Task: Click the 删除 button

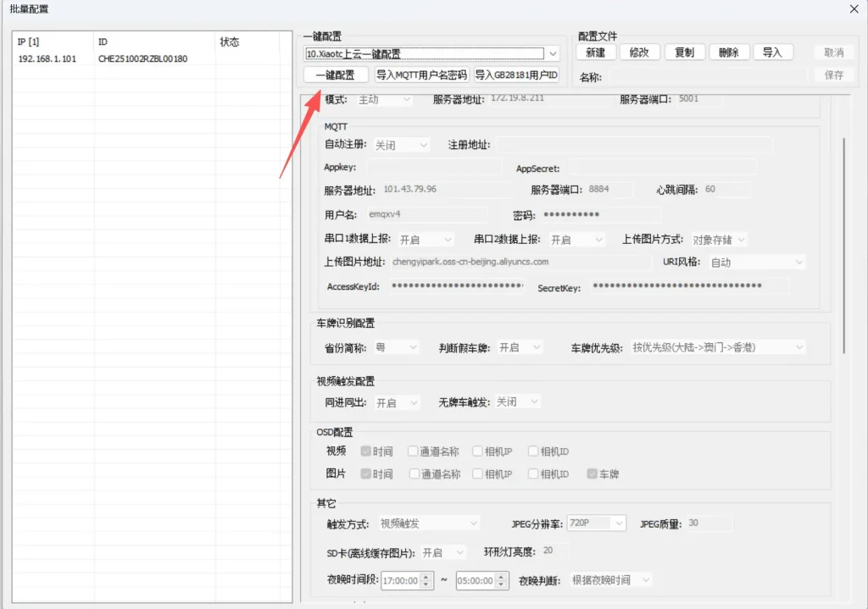Action: (x=728, y=53)
